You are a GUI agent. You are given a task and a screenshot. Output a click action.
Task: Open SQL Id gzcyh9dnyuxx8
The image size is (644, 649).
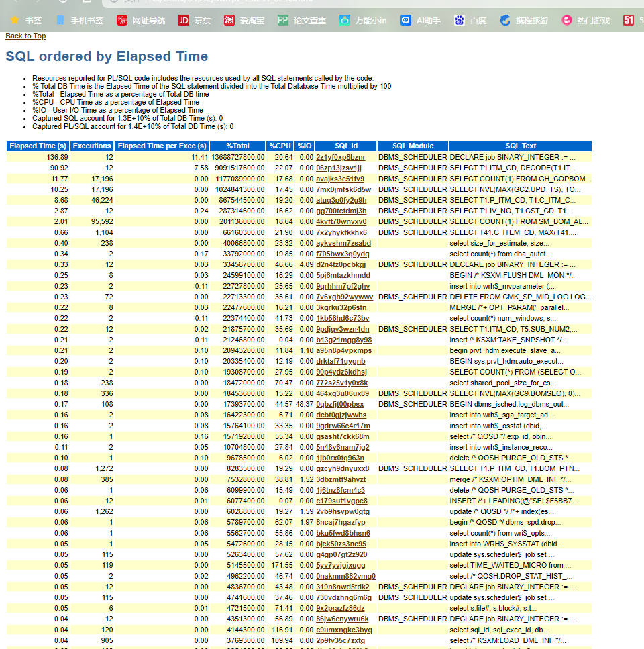343,469
